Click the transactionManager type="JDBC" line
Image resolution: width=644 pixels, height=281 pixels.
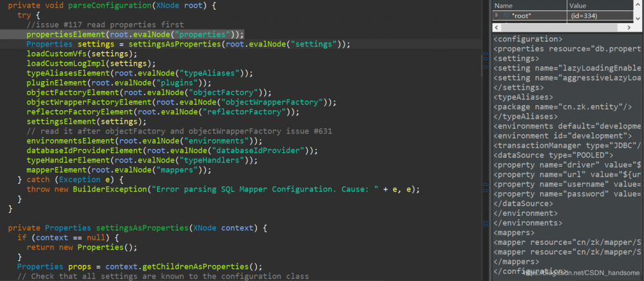[x=567, y=146]
